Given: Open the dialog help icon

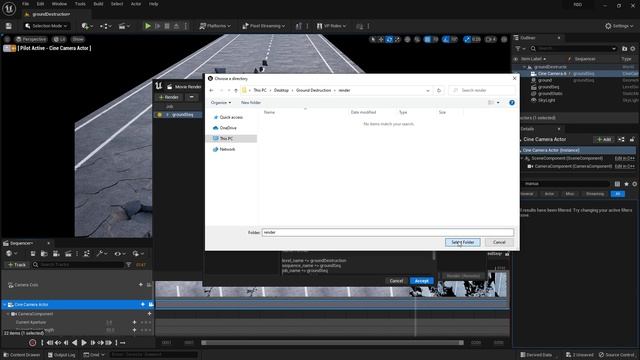Looking at the screenshot, I should tap(512, 102).
